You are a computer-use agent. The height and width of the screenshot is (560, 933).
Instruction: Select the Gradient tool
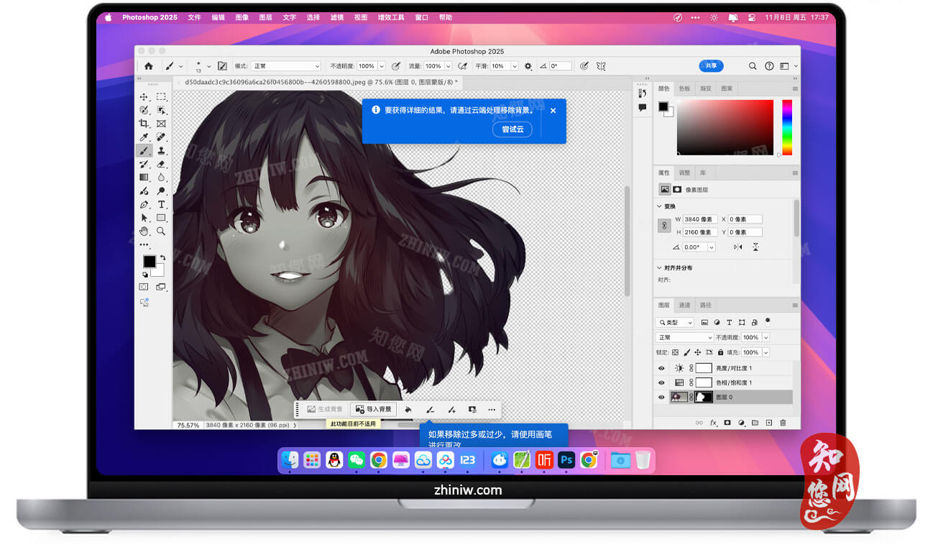click(x=144, y=178)
